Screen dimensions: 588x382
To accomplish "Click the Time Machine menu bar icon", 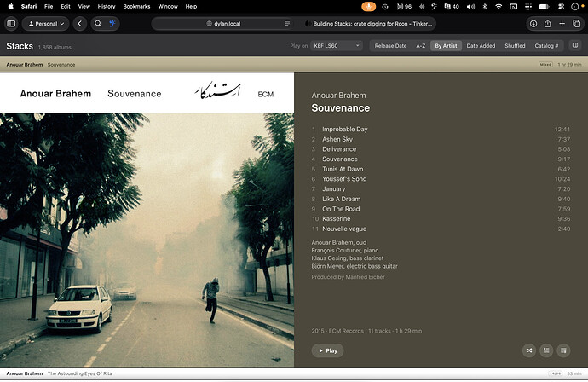I will 385,6.
